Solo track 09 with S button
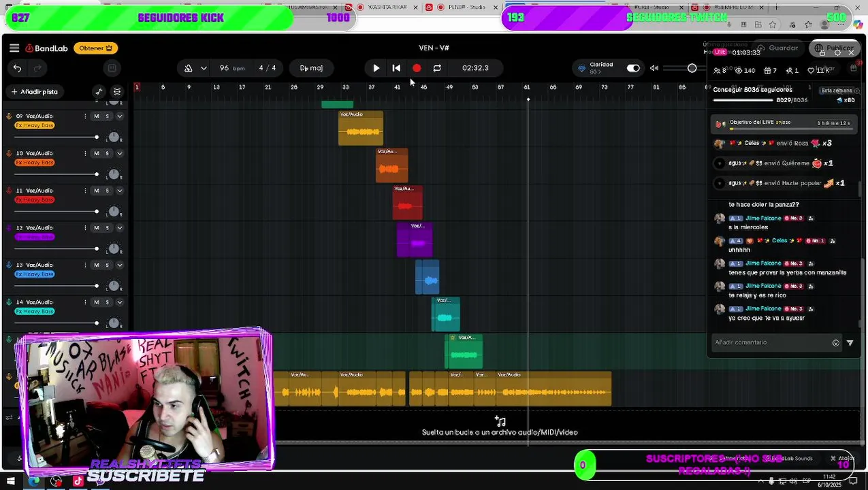Image resolution: width=868 pixels, height=490 pixels. [107, 116]
